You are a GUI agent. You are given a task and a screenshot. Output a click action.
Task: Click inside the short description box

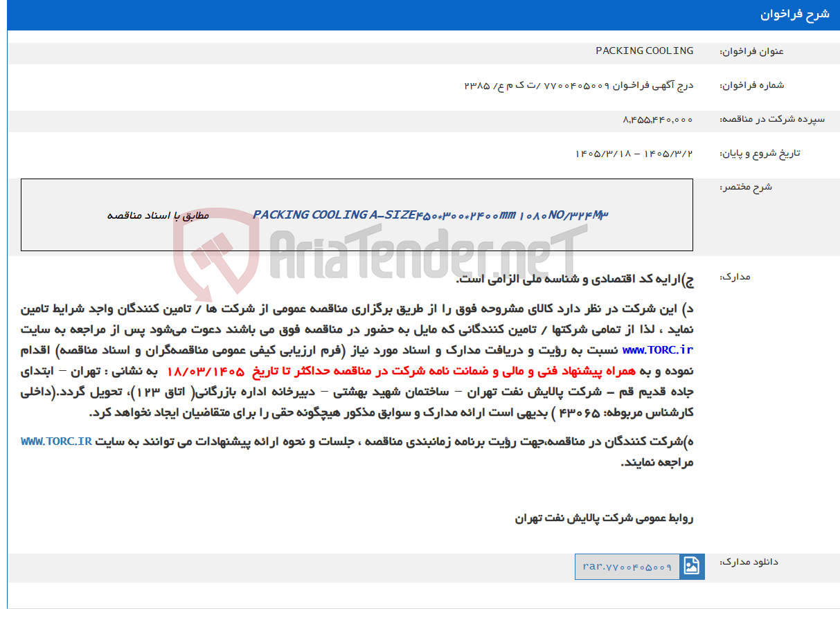tap(357, 215)
